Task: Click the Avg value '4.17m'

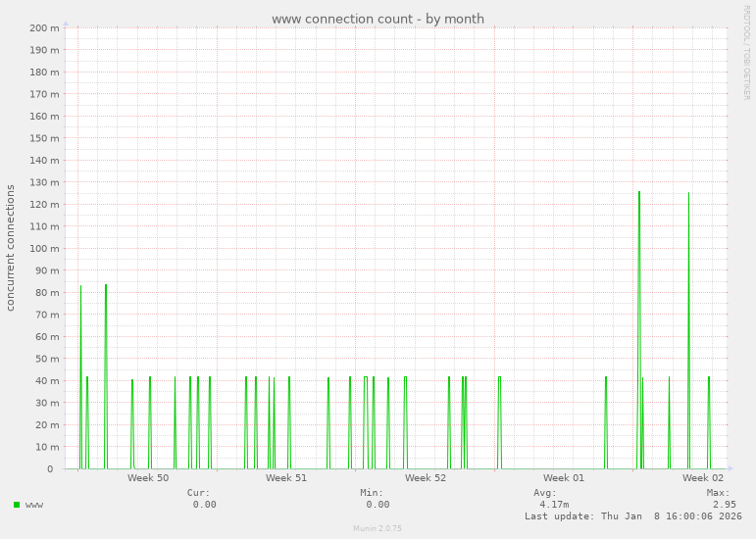Action: 554,505
